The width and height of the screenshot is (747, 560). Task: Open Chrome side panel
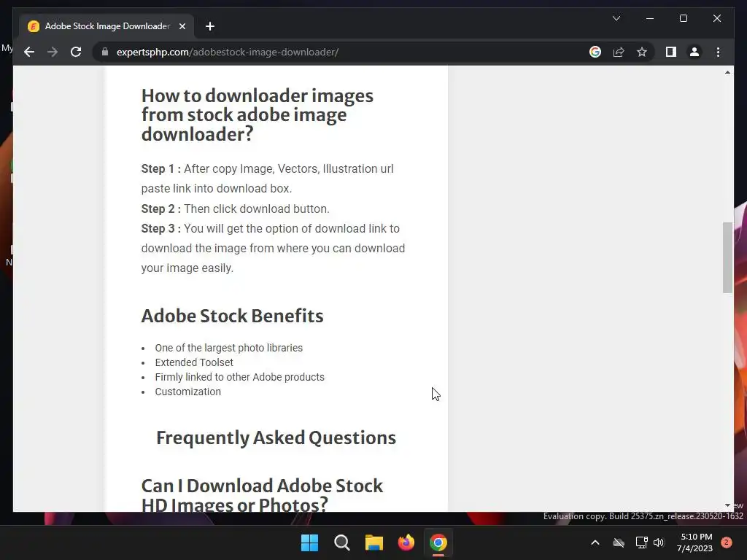click(671, 52)
